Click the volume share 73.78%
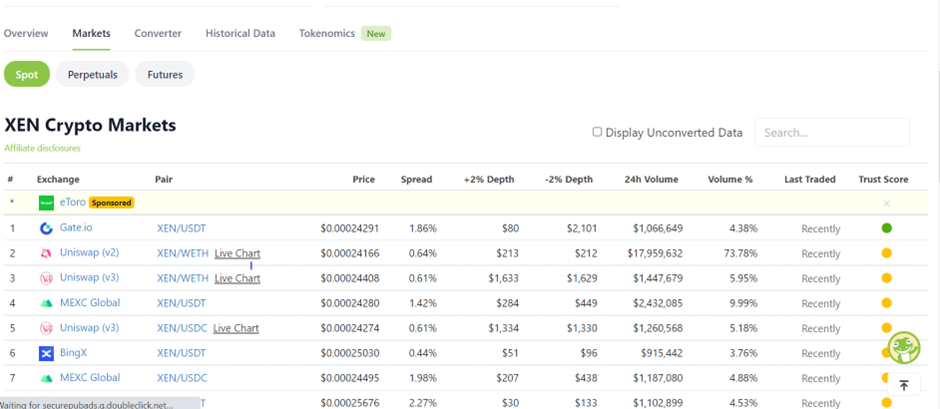 [740, 254]
